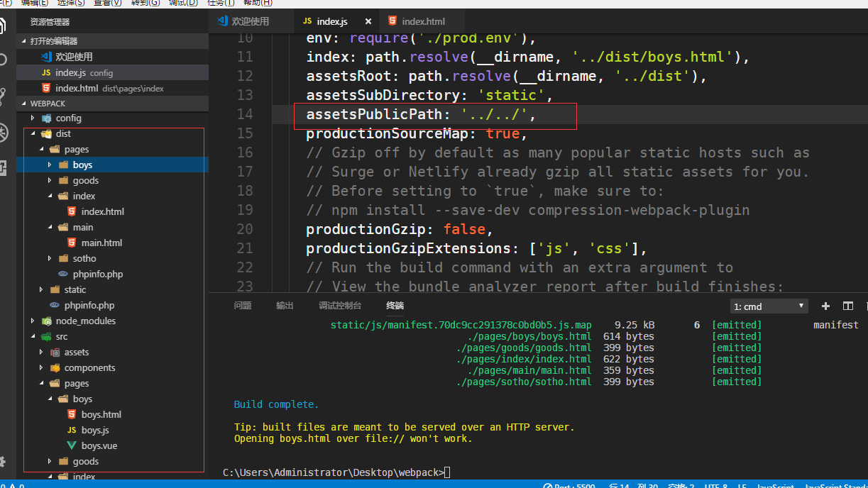Expand the config folder arrow
Image resolution: width=868 pixels, height=488 pixels.
(33, 118)
